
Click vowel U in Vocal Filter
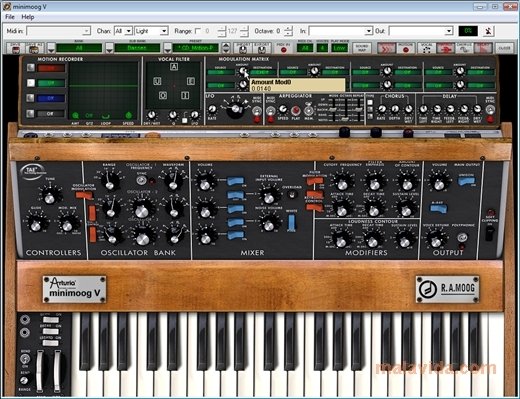coord(157,81)
